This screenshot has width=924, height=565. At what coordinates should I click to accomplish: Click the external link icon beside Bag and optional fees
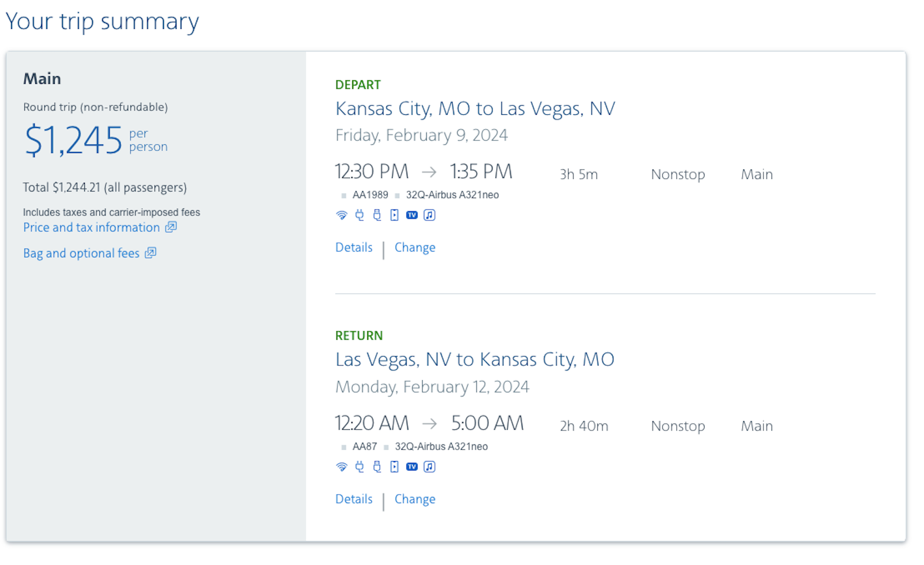pos(151,253)
